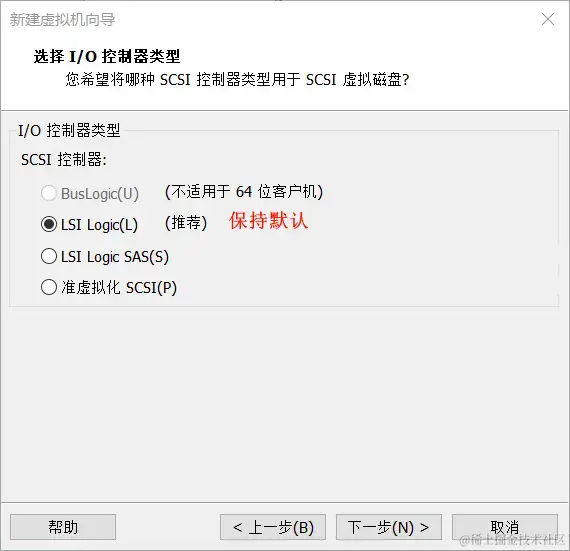
Task: Click the heading 选择 I/O 控制器类型
Action: point(107,56)
